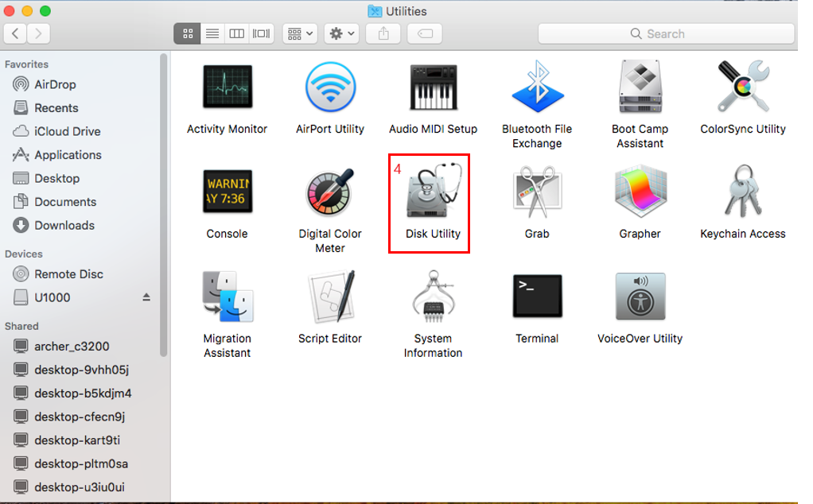Select the Grapher application
This screenshot has width=813, height=504.
[x=640, y=194]
